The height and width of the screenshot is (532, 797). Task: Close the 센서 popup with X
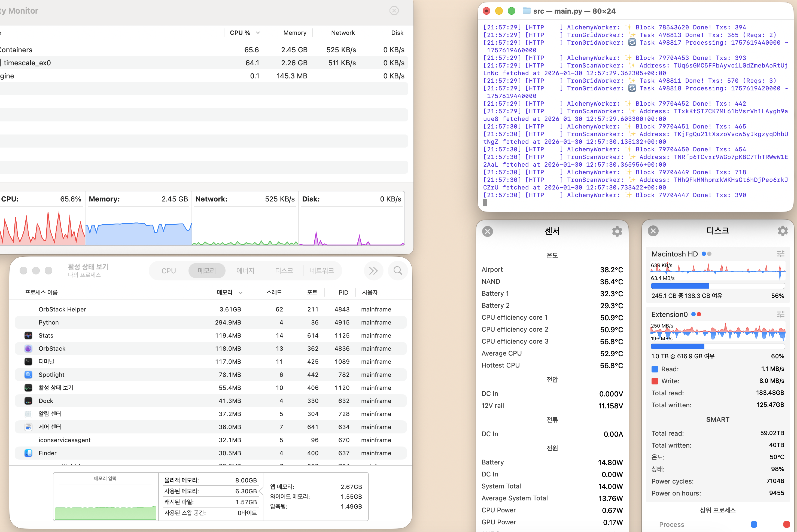[x=487, y=231]
